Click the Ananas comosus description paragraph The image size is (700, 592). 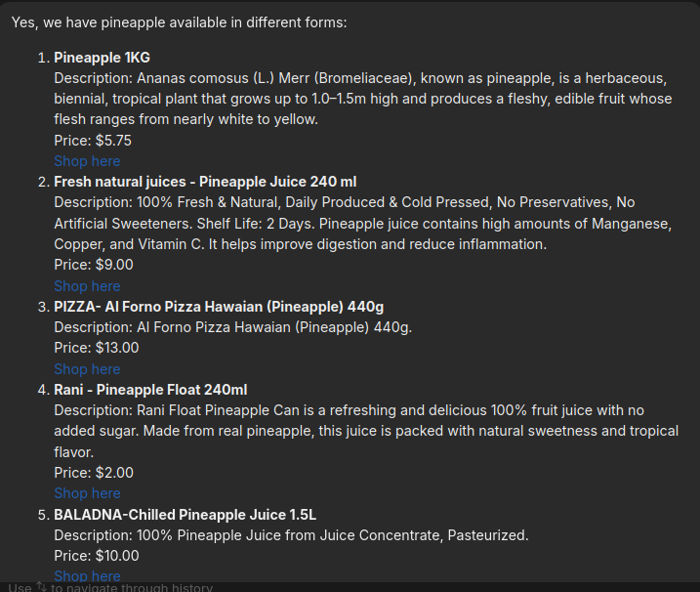pos(363,99)
